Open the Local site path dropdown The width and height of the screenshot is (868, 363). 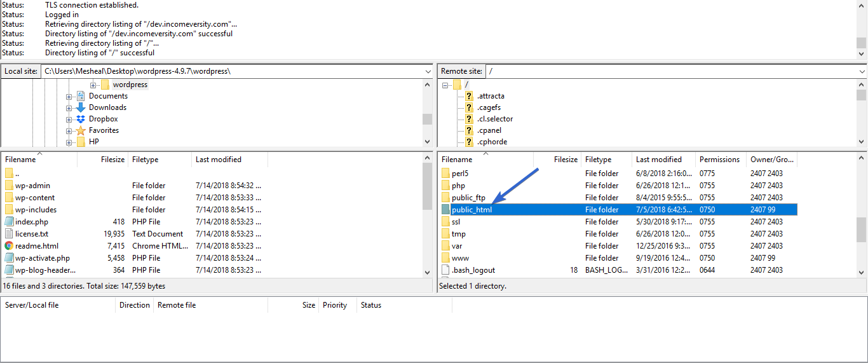click(x=427, y=71)
